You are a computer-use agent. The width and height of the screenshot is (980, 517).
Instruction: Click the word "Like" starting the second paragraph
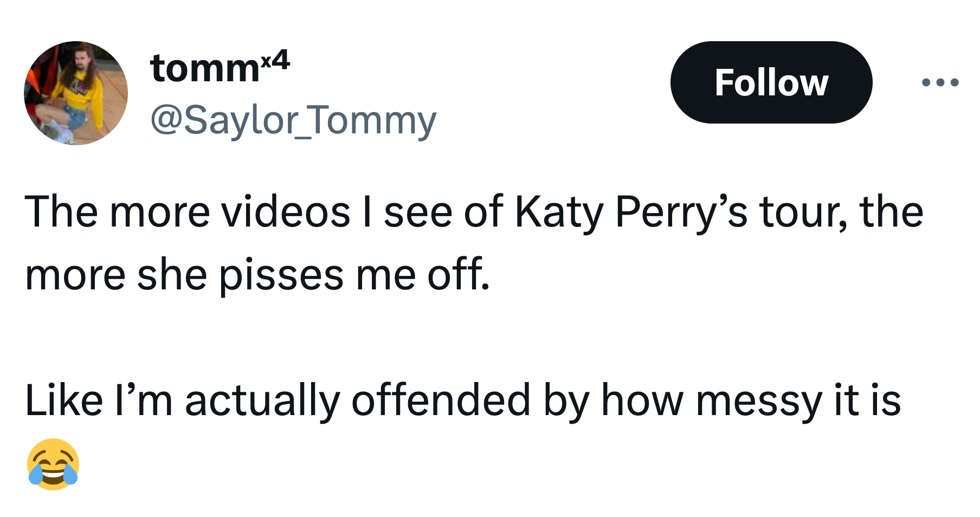[x=64, y=400]
